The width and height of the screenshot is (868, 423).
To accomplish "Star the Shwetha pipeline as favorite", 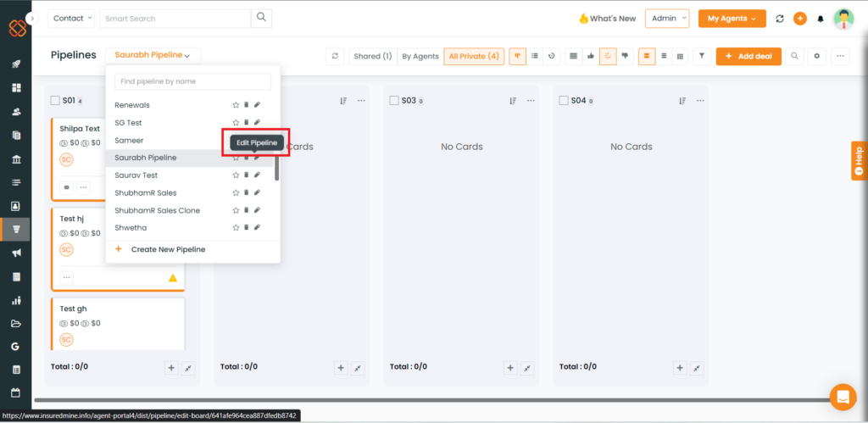I will point(236,227).
